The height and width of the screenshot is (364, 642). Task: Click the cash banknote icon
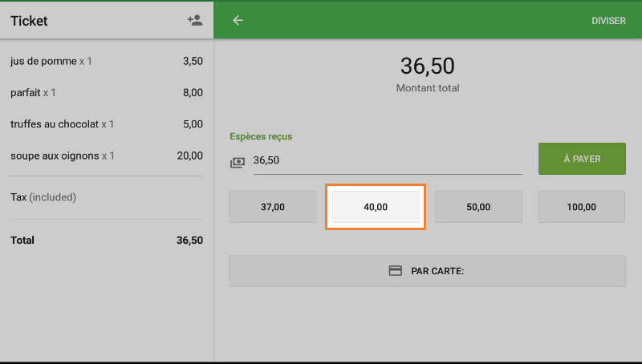point(238,162)
